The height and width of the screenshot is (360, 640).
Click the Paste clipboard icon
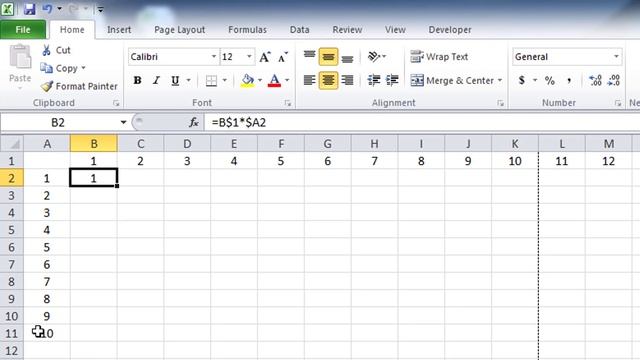(x=20, y=57)
